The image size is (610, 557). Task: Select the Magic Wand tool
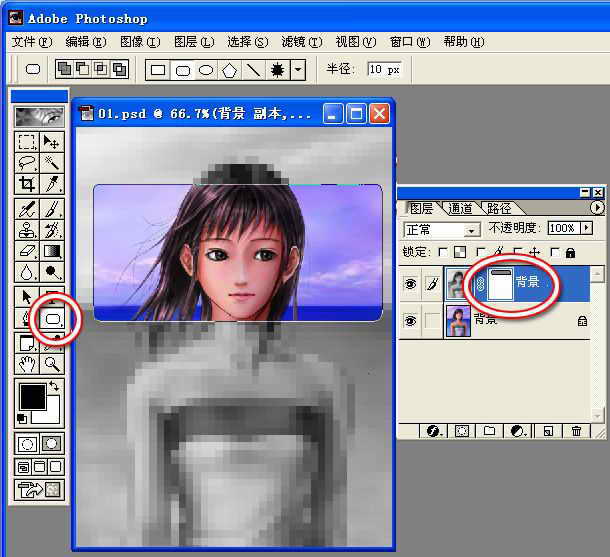[52, 162]
